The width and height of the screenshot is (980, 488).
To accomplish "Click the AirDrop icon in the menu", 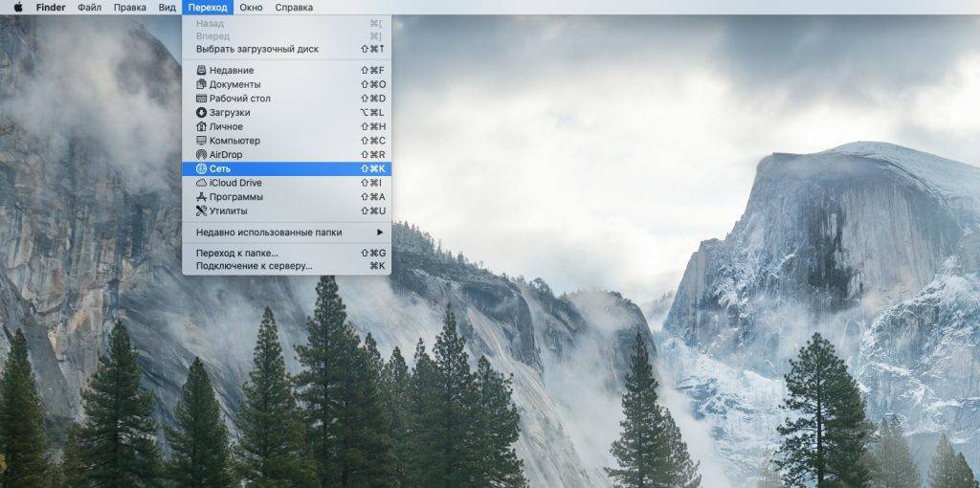I will click(201, 154).
